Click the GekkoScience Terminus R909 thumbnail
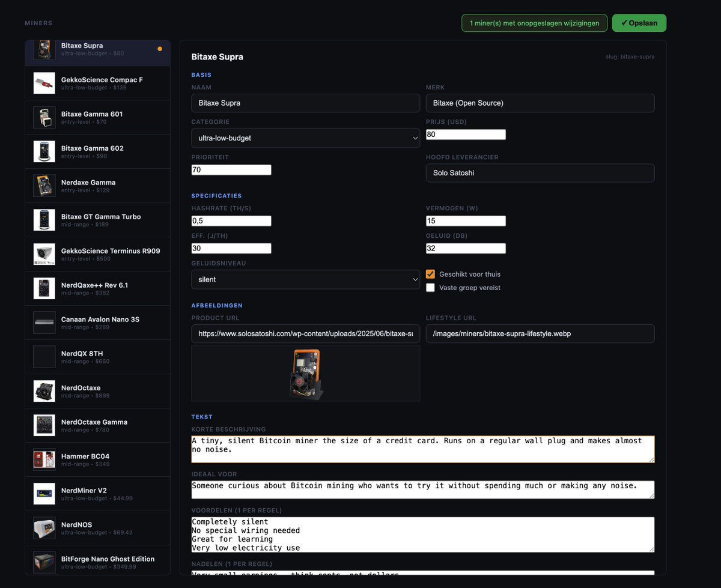721x588 pixels. pos(44,254)
